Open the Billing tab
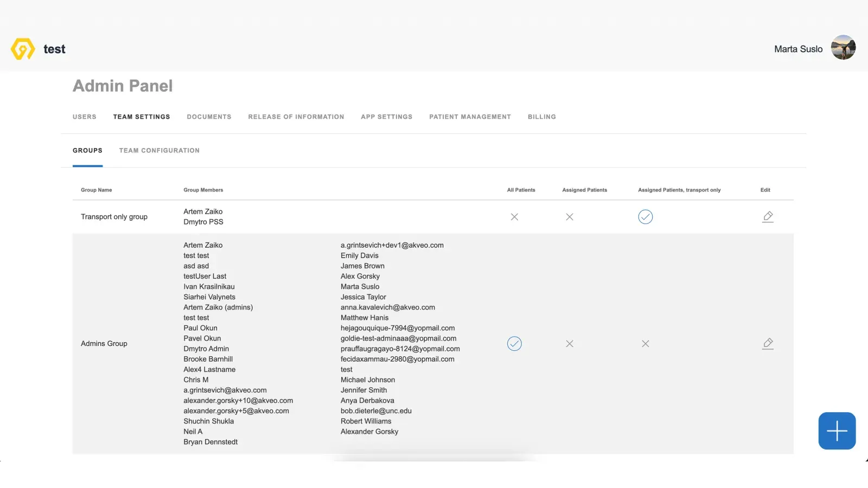Viewport: 868px width, 488px height. click(x=542, y=117)
